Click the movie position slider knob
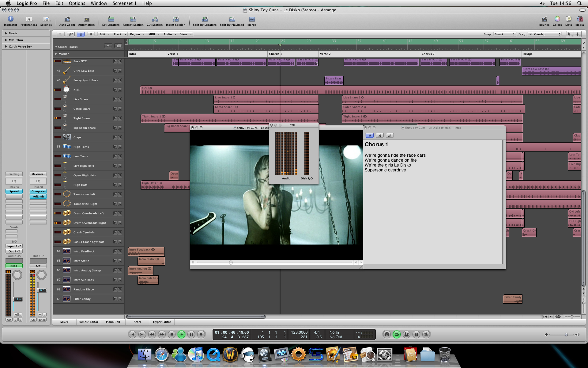The height and width of the screenshot is (368, 588). [231, 263]
